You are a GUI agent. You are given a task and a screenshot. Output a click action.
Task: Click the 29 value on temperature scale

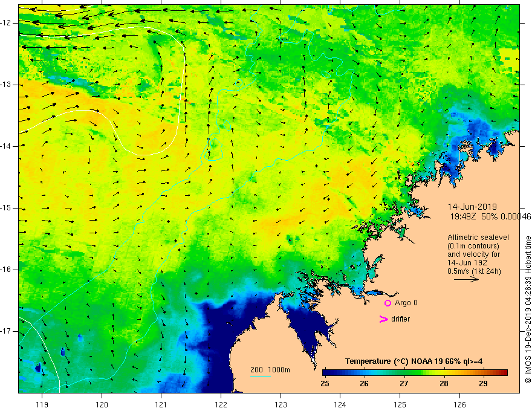(x=484, y=384)
